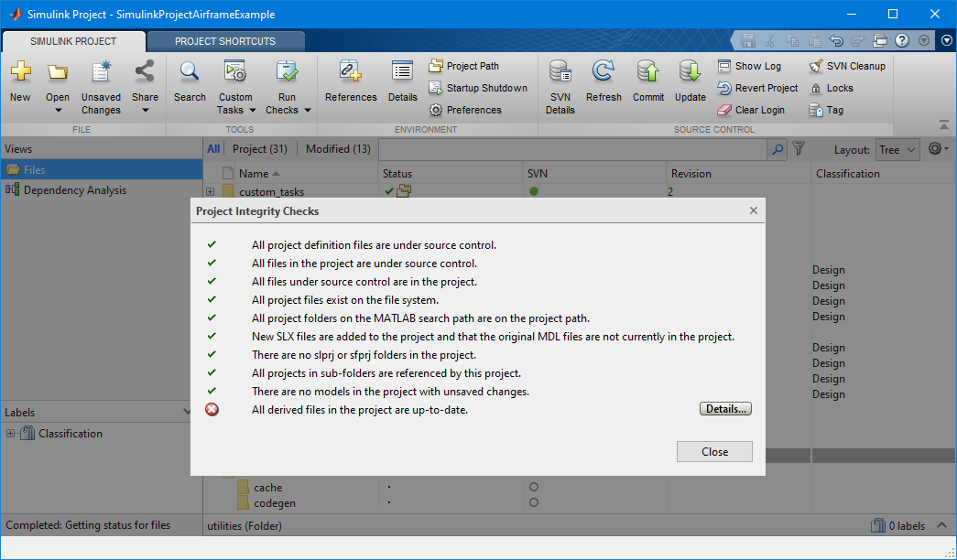Image resolution: width=957 pixels, height=560 pixels.
Task: Run SVN Cleanup
Action: coord(847,66)
